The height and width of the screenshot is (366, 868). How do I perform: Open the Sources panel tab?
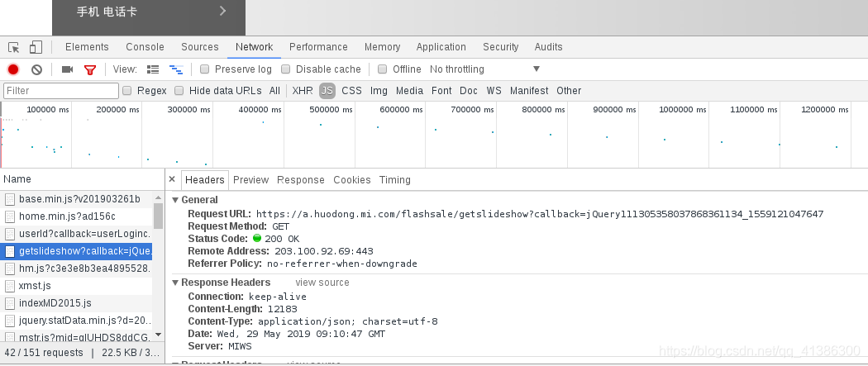[200, 47]
